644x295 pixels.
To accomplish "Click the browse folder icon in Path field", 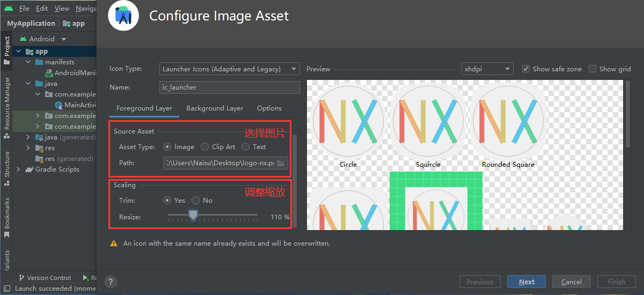I will [x=281, y=163].
